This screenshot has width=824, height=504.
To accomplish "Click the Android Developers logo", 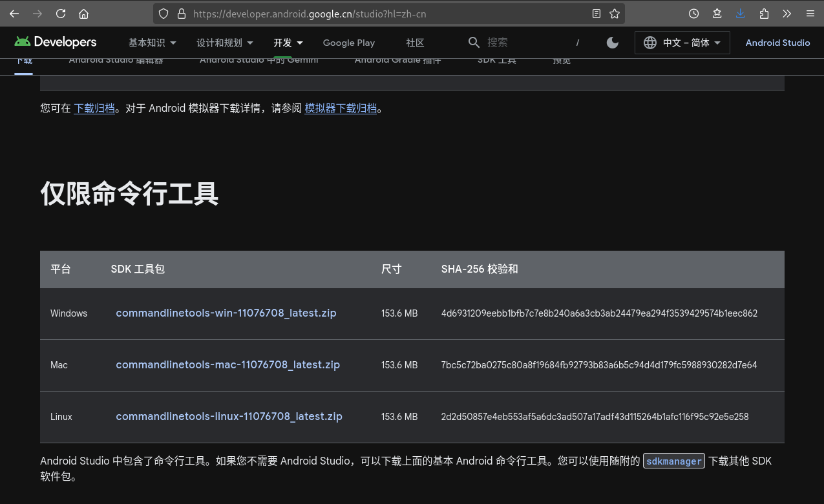I will coord(56,42).
